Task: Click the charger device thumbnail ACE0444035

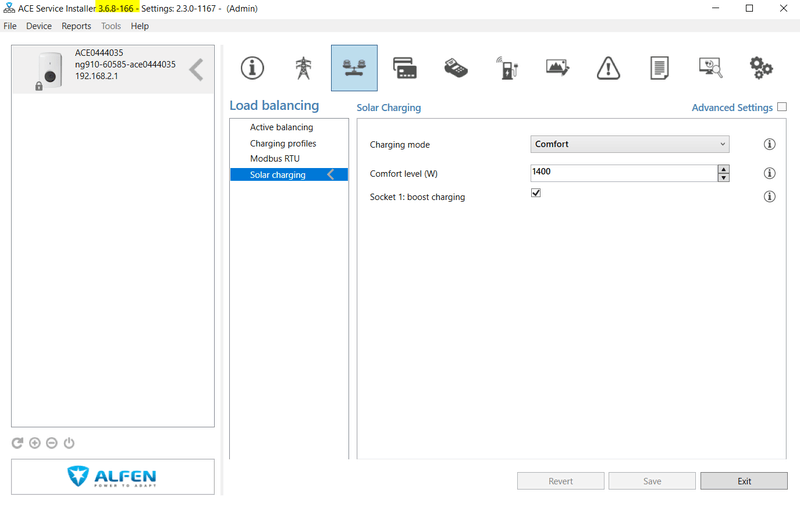Action: [48, 71]
